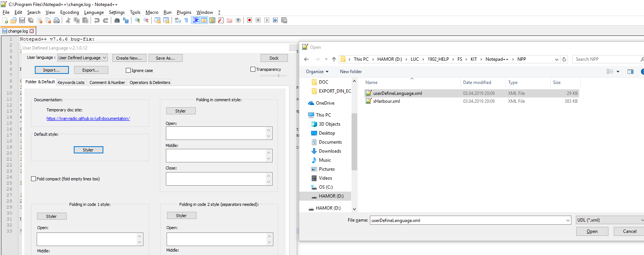Viewport: 644px width, 255px height.
Task: Click the Save All toolbar icon
Action: tap(31, 20)
